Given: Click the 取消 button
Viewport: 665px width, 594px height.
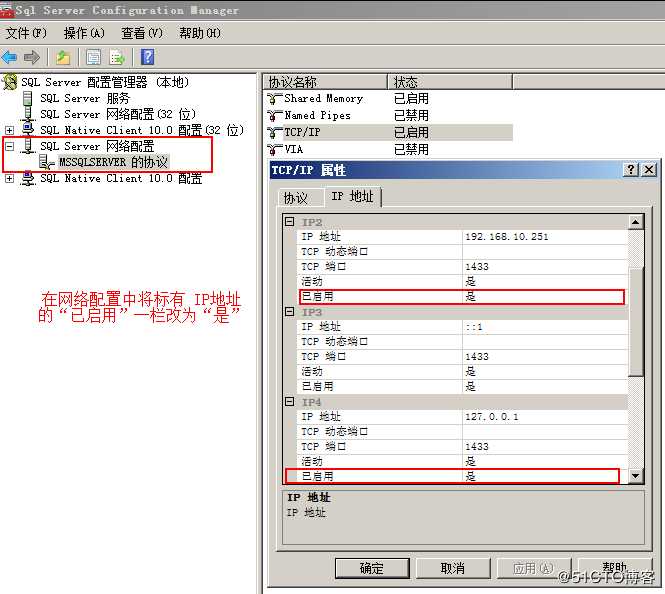Looking at the screenshot, I should point(453,568).
